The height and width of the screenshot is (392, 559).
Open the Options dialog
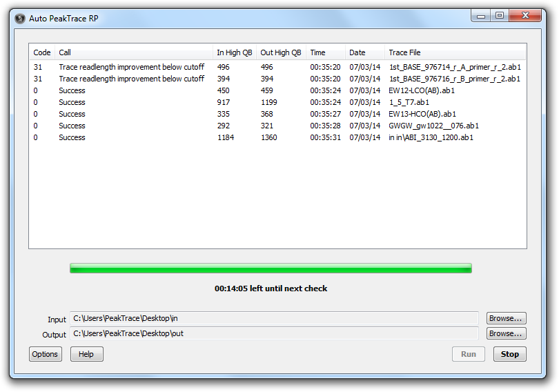(x=46, y=354)
